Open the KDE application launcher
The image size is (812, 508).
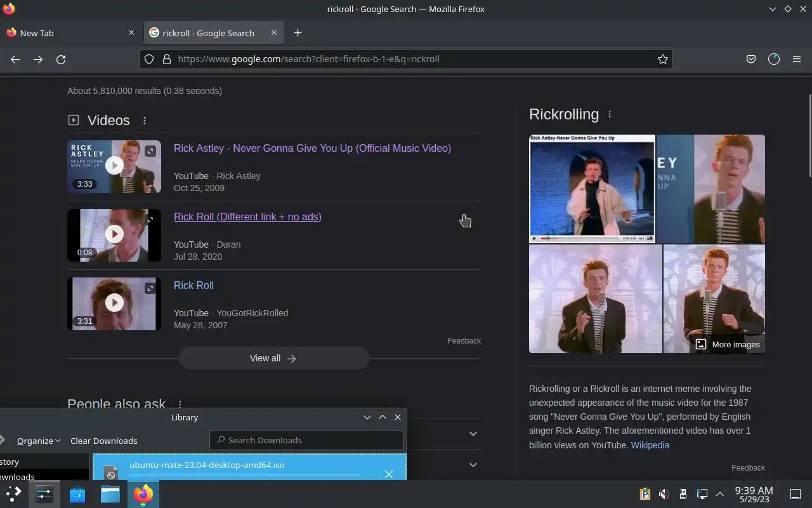(x=13, y=493)
